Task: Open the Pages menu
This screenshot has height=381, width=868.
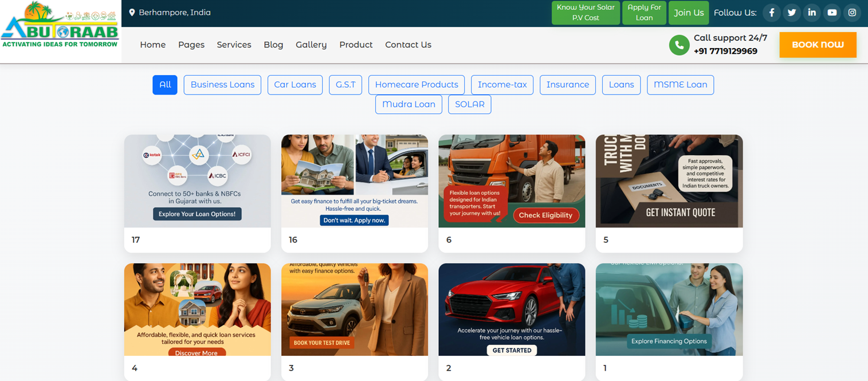Action: [x=191, y=45]
